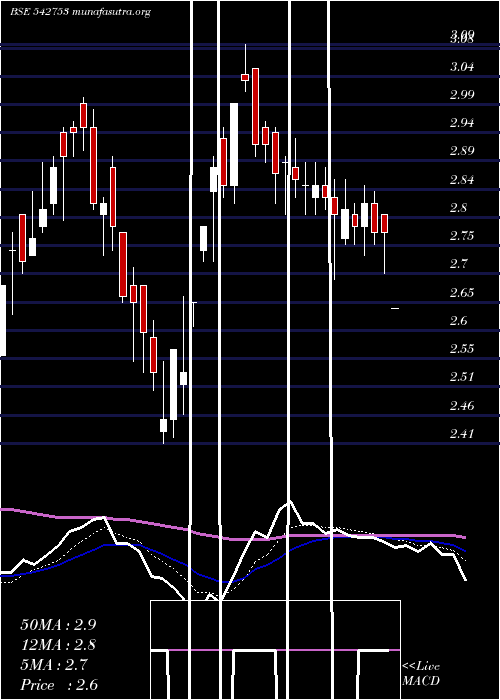Click the 2.7 price axis label
This screenshot has height=700, width=500.
(459, 264)
